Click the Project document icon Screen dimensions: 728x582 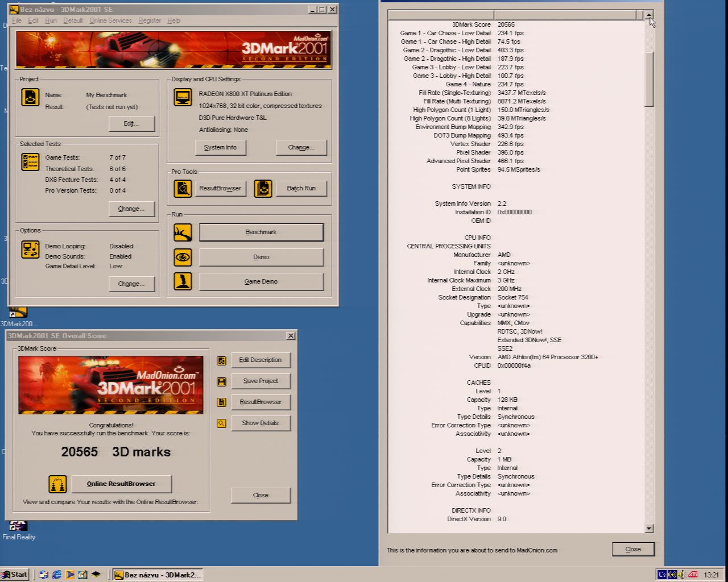click(x=30, y=97)
